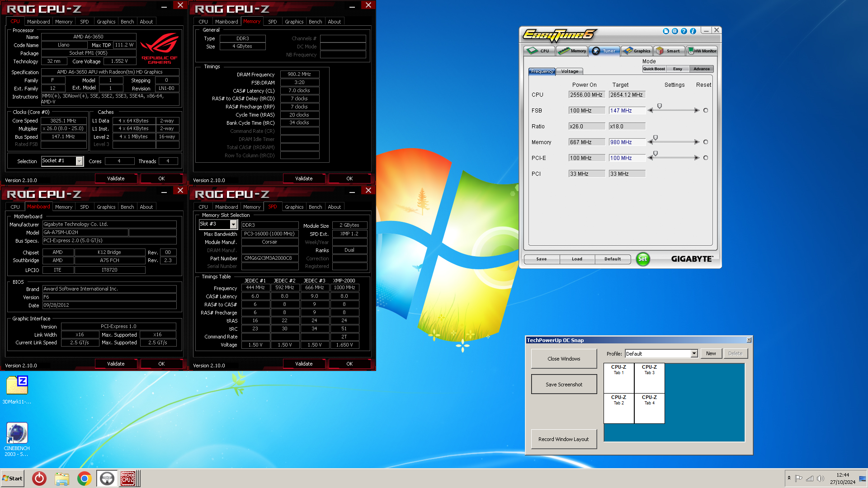
Task: Switch to the Voltage sub-tab in EasyTune6
Action: coord(570,71)
